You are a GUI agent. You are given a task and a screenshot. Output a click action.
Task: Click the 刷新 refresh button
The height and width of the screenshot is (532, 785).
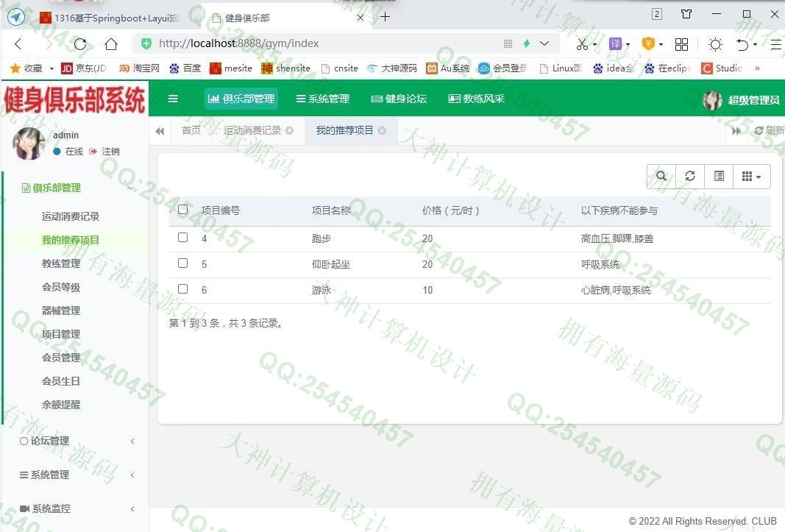769,131
